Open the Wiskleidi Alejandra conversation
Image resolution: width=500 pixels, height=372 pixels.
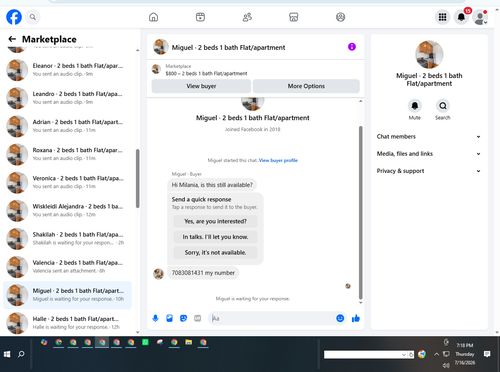(67, 211)
